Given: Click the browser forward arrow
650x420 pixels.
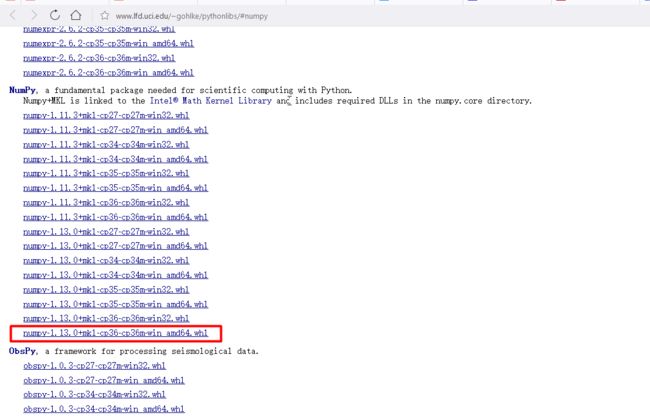Looking at the screenshot, I should click(34, 16).
